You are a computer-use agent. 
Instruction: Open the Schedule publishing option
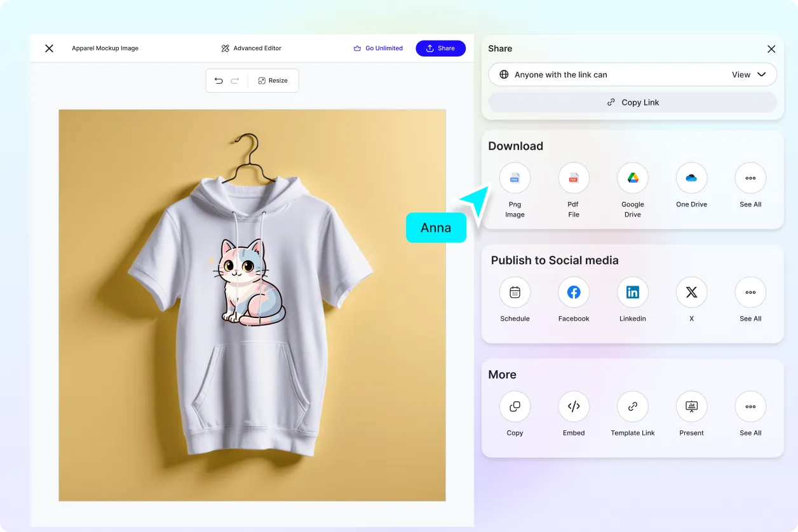coord(515,292)
